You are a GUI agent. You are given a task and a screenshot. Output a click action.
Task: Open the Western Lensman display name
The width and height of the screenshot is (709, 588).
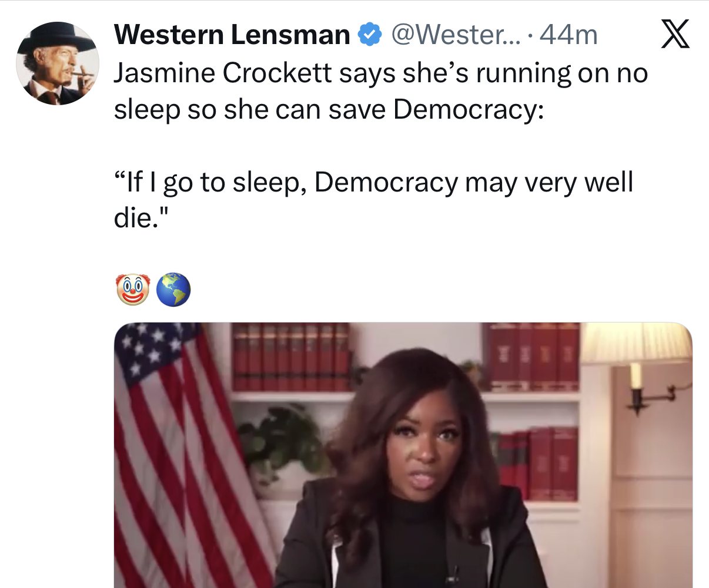pos(232,35)
